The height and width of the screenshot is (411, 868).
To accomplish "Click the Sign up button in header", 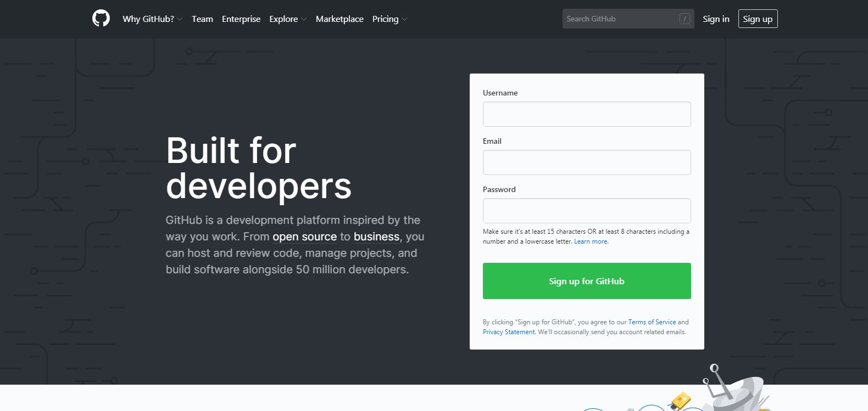I will (758, 19).
